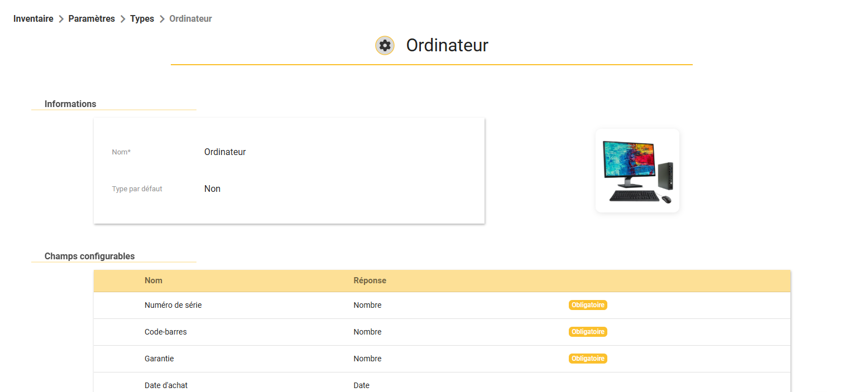Image resolution: width=868 pixels, height=392 pixels.
Task: Click the computer thumbnail image
Action: click(637, 171)
